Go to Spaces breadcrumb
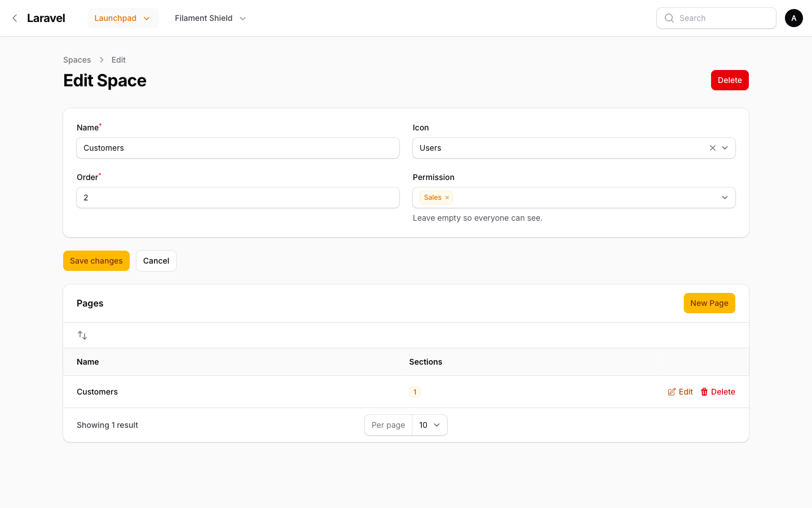812x508 pixels. (x=77, y=60)
